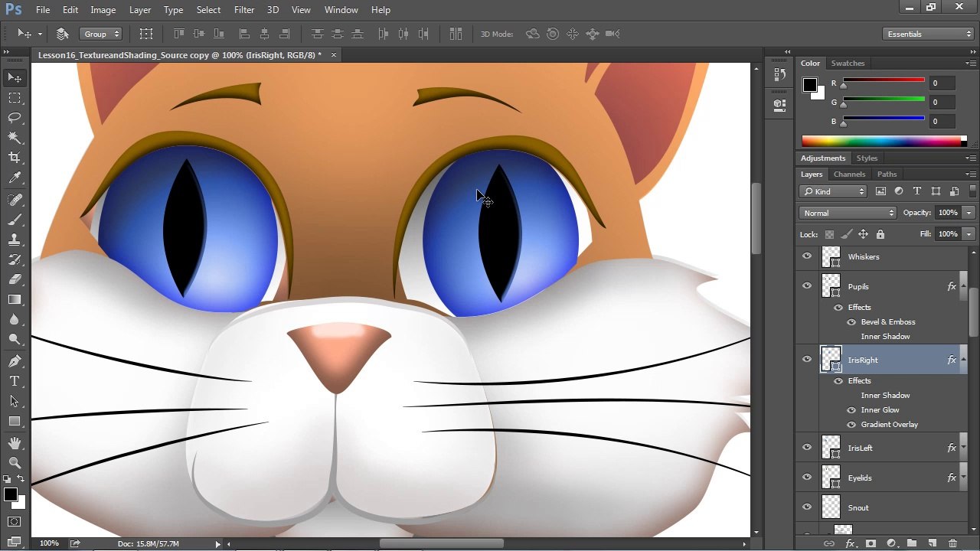Open the Essentials workspace dropdown

(x=927, y=34)
